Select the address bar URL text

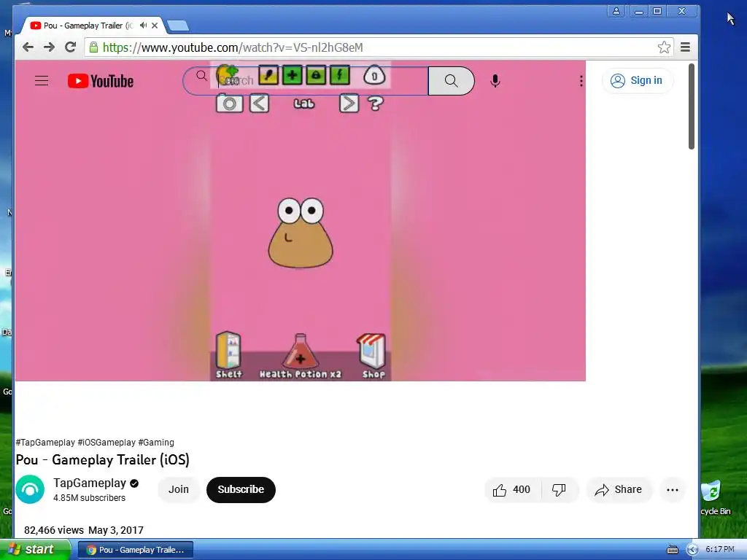point(233,47)
